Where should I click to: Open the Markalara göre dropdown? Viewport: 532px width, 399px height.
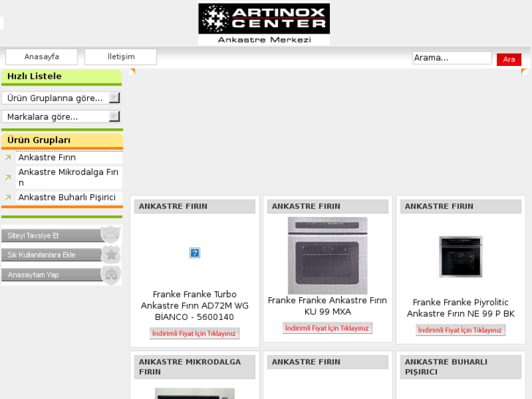61,117
